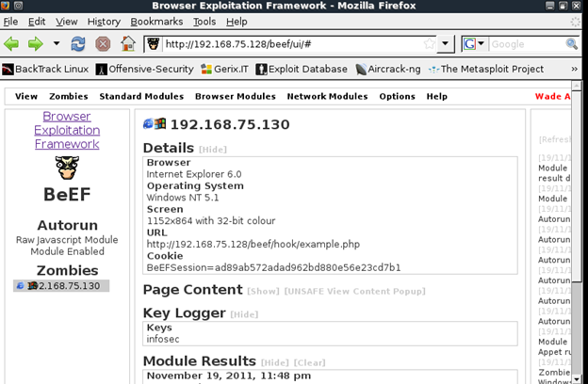This screenshot has height=384, width=588.
Task: Open the history dropdown next to the Forward button
Action: (x=57, y=44)
